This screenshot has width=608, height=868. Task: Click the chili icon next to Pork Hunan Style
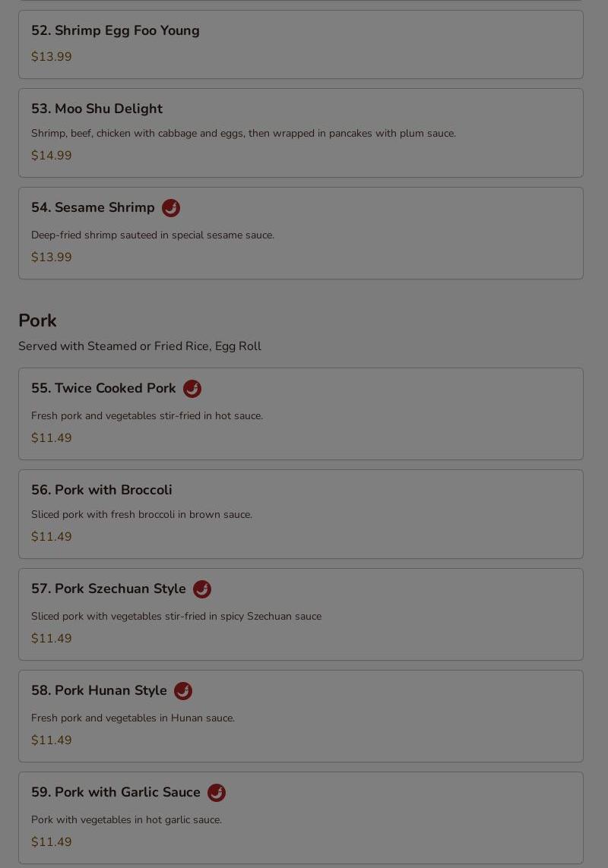[183, 691]
